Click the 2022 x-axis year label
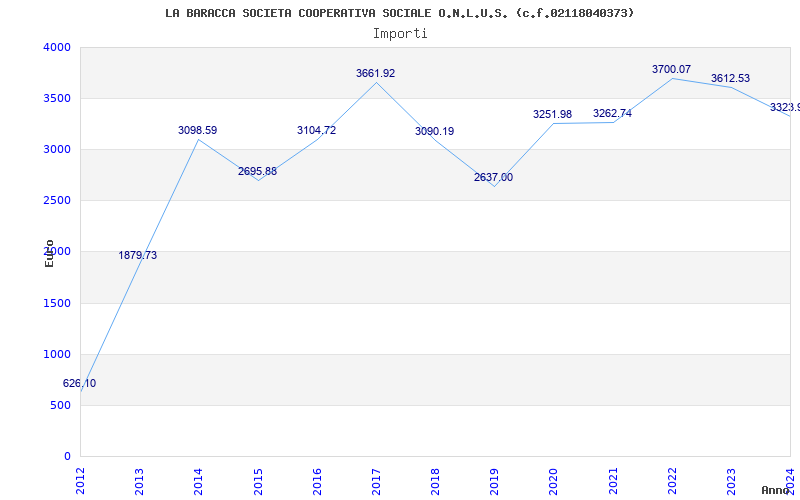The height and width of the screenshot is (500, 800). pyautogui.click(x=672, y=481)
